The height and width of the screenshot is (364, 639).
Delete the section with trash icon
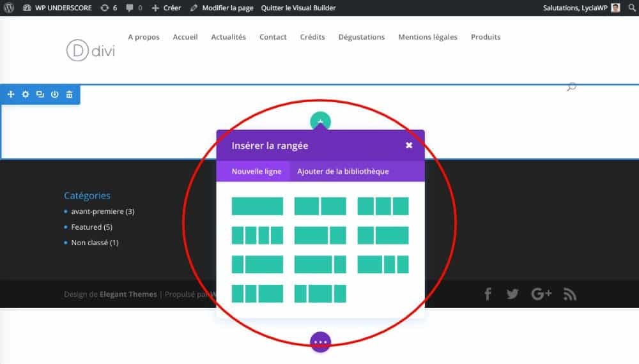coord(69,95)
